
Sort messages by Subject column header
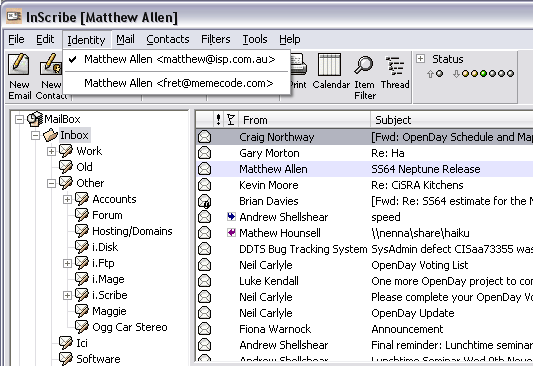pos(452,120)
